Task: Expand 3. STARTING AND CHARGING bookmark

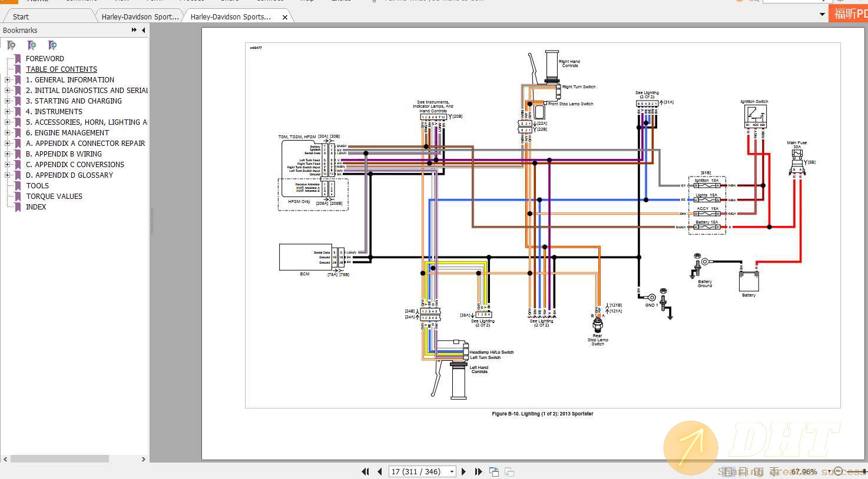Action: (x=7, y=101)
